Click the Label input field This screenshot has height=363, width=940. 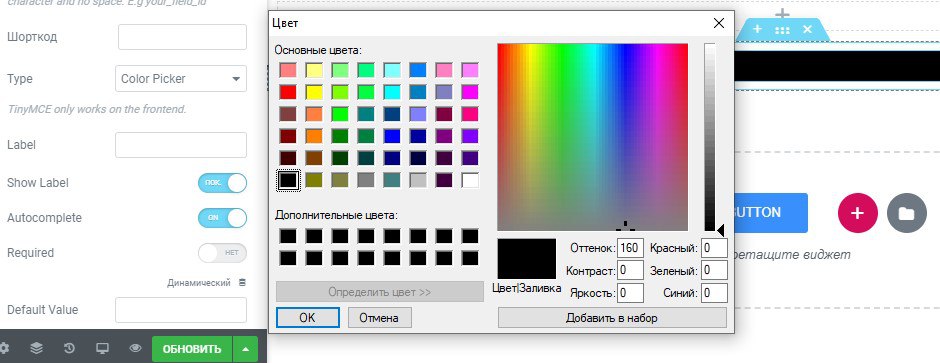180,145
